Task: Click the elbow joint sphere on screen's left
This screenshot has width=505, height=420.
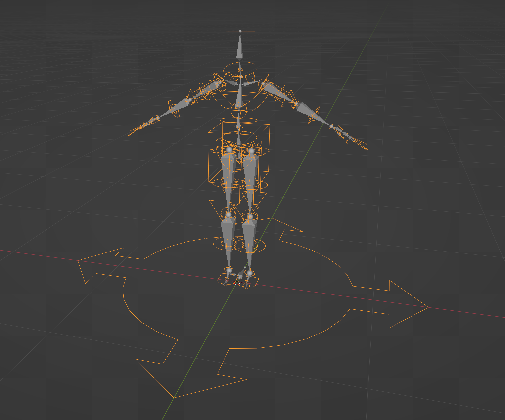Action: [190, 100]
